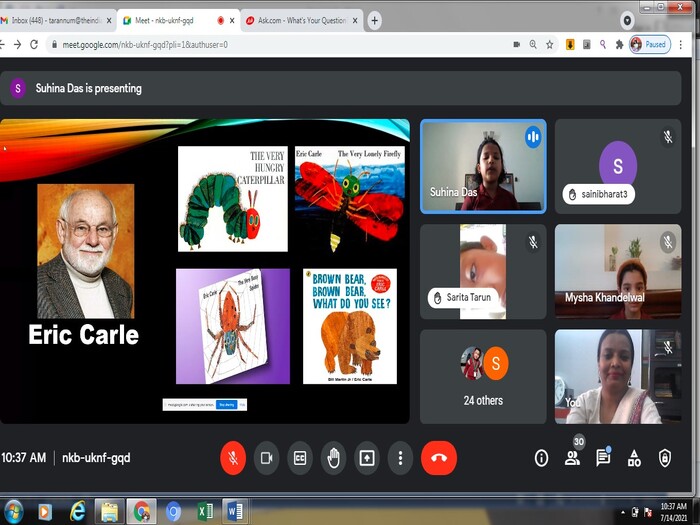Select Suhina Das video tile

(483, 166)
